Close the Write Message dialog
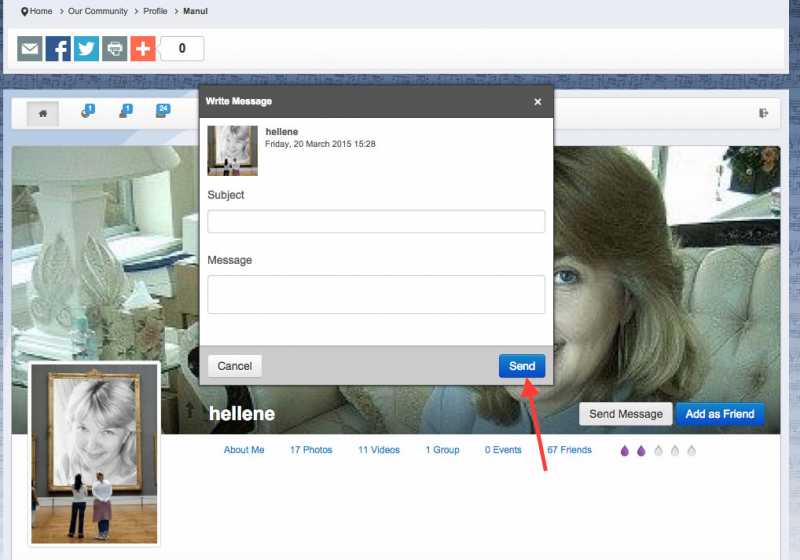The width and height of the screenshot is (800, 560). (538, 102)
